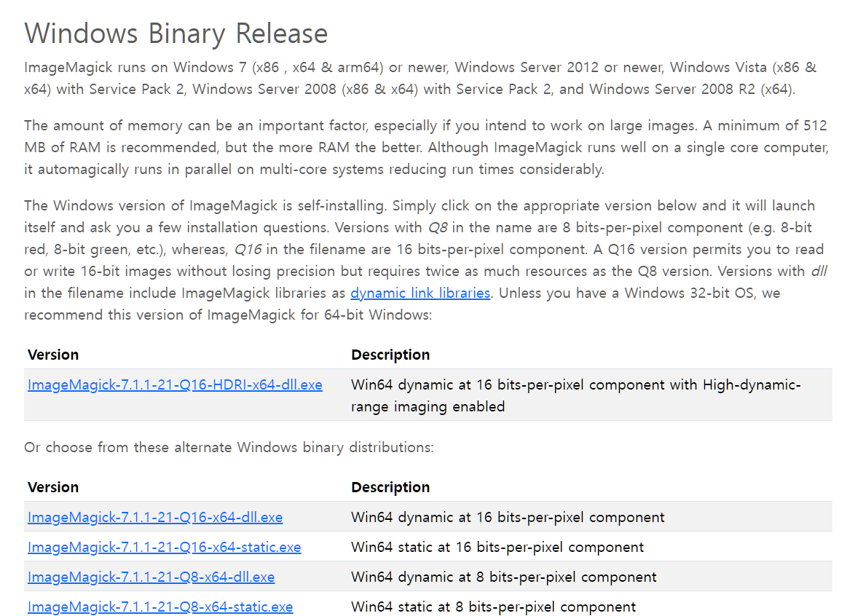Click the "Win64 static at 8 bits-per-pixel component" description
Viewport: 855px width, 616px height.
(x=494, y=607)
